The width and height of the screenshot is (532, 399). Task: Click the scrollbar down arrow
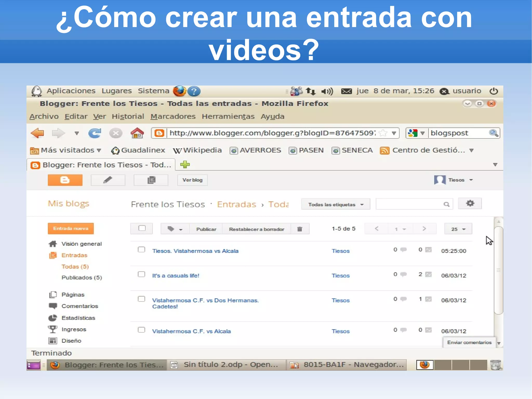499,343
